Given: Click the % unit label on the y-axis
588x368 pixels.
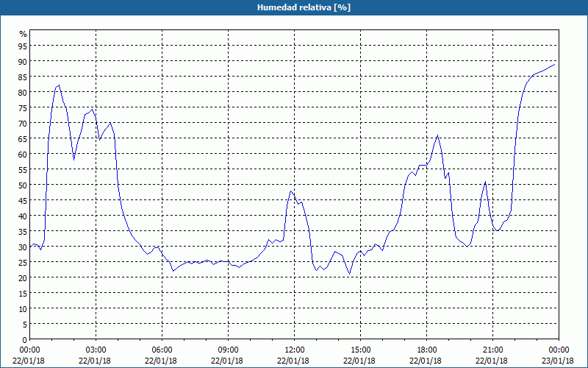Looking at the screenshot, I should [24, 34].
